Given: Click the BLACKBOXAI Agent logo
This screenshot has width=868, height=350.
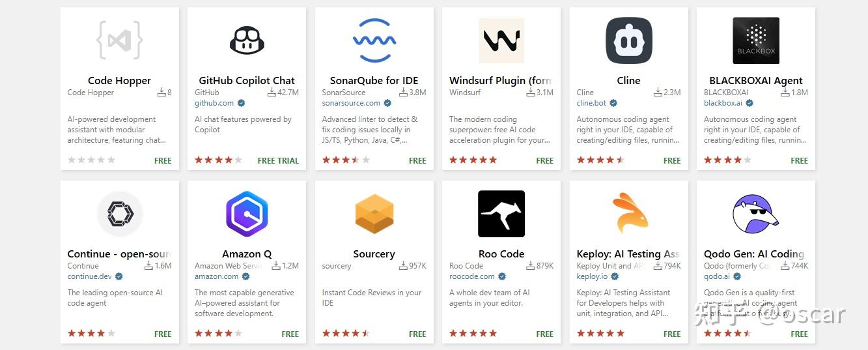Looking at the screenshot, I should [x=756, y=40].
